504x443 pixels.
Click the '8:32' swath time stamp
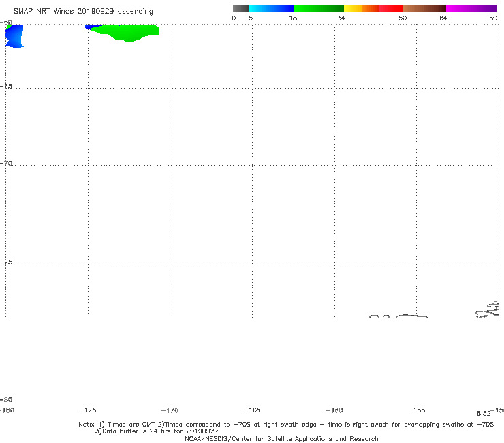pyautogui.click(x=484, y=414)
